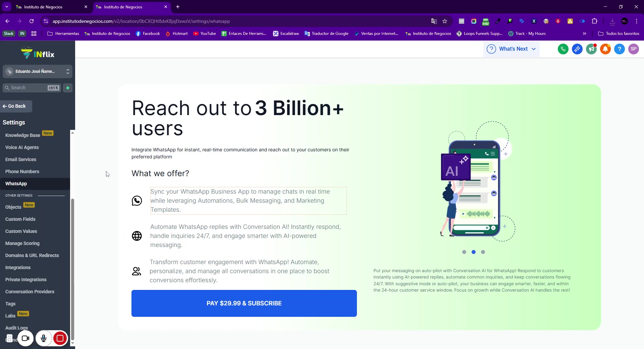Open Todos los favoritos folder
This screenshot has width=644, height=349.
coord(619,34)
